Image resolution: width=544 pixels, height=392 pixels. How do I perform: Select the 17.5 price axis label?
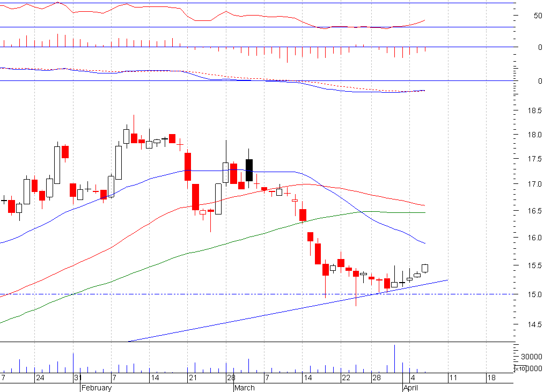point(534,159)
